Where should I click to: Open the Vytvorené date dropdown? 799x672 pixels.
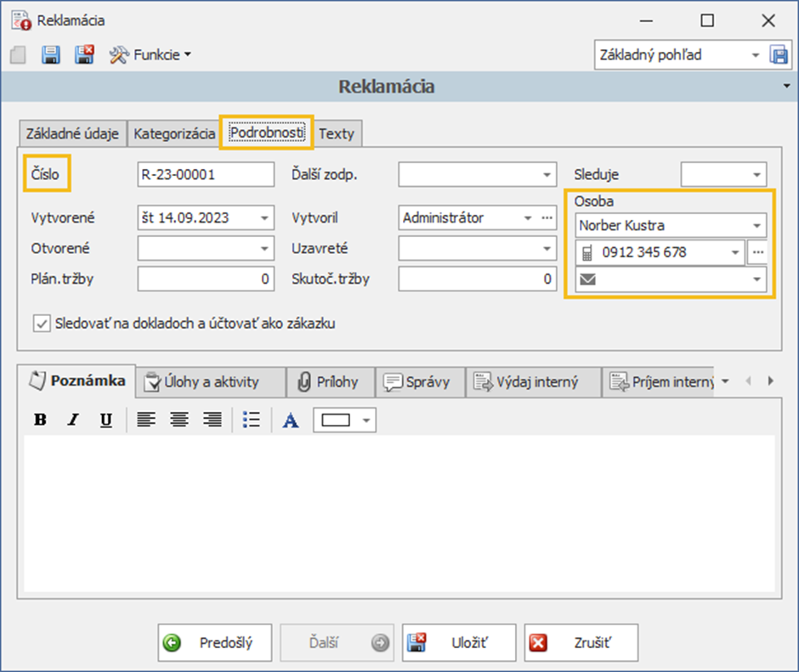(265, 218)
